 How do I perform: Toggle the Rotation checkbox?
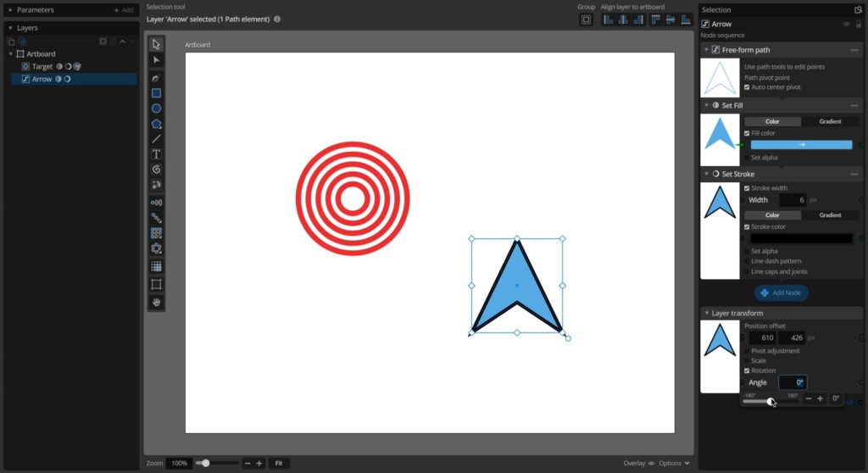coord(747,370)
